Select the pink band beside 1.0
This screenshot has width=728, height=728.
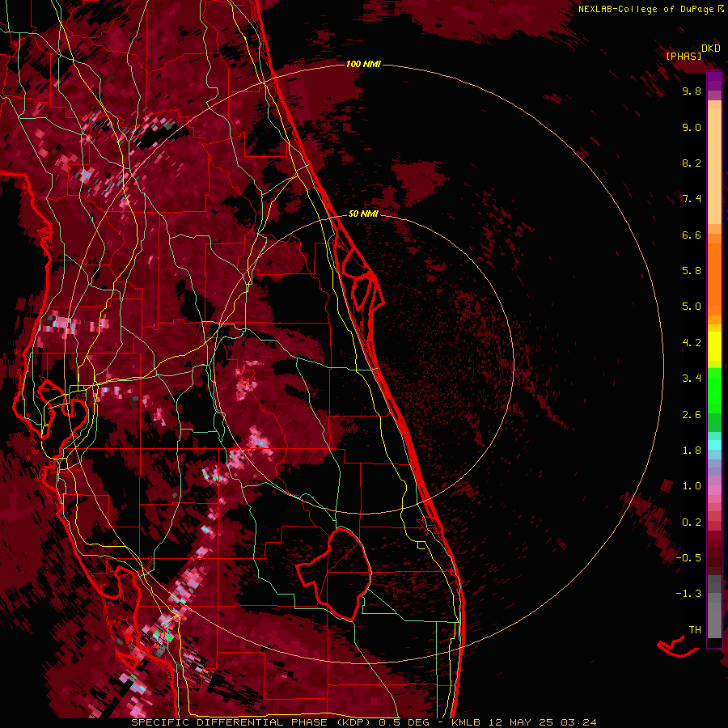[x=714, y=490]
